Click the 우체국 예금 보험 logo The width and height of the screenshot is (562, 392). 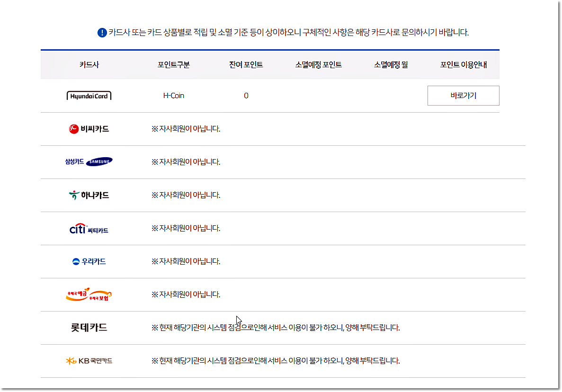[89, 294]
